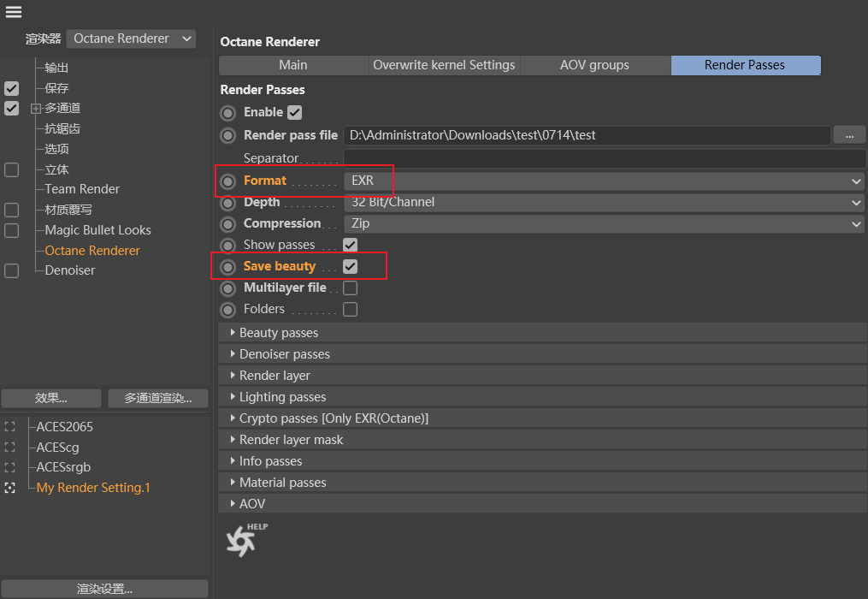Click the 渲染设置... button
The height and width of the screenshot is (599, 868).
105,589
